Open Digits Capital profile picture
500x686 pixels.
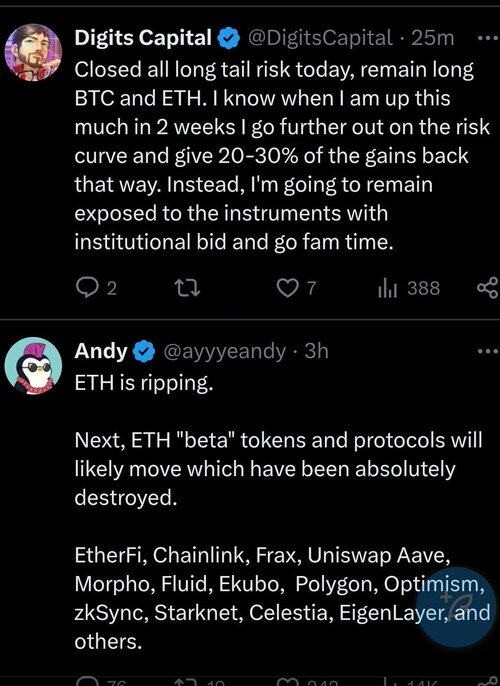tap(33, 52)
